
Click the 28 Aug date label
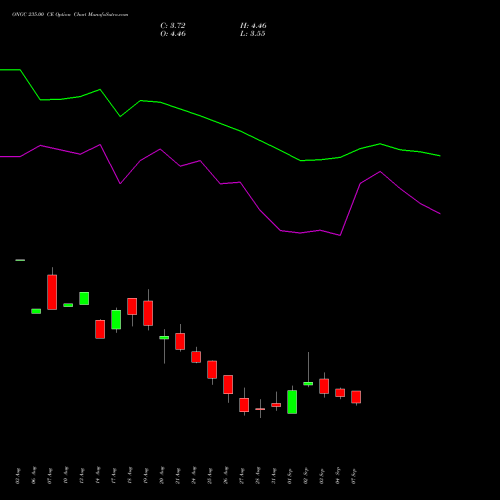[258, 475]
